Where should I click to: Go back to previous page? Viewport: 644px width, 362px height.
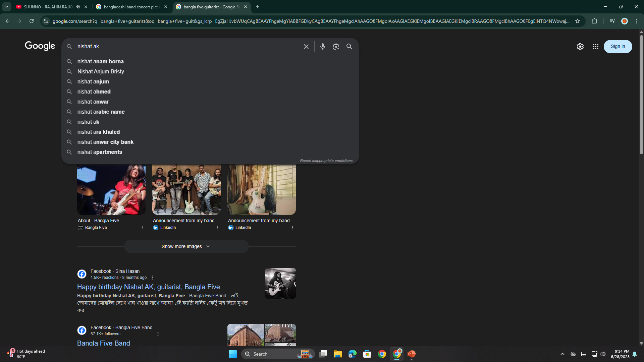coord(7,21)
